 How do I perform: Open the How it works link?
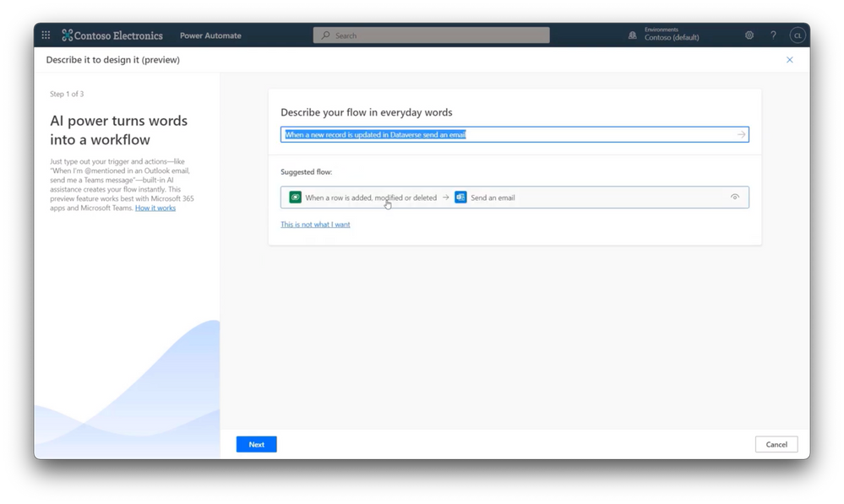(155, 208)
